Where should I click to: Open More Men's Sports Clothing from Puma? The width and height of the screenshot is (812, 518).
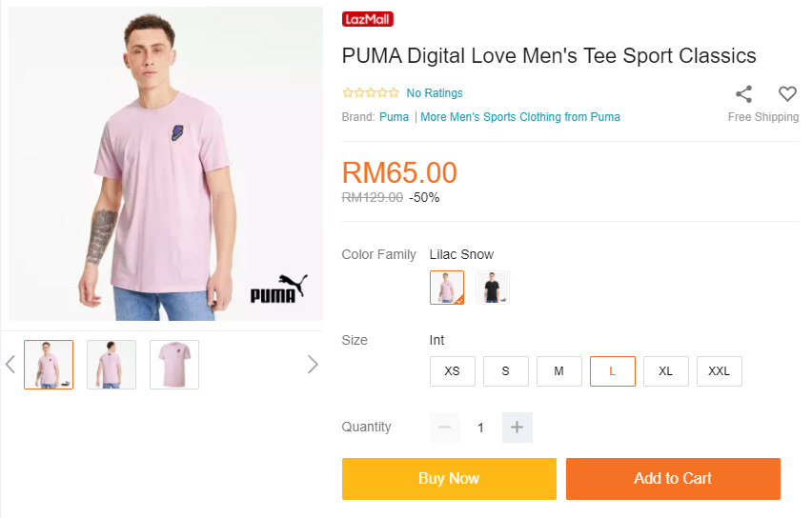click(520, 117)
